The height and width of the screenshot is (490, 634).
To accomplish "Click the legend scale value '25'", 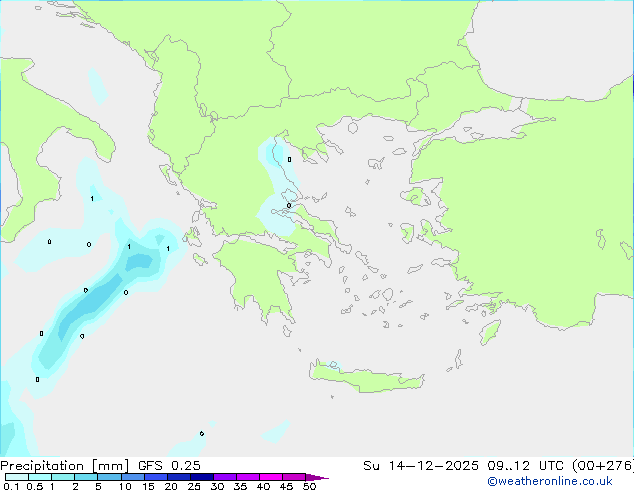I will coord(194,486).
